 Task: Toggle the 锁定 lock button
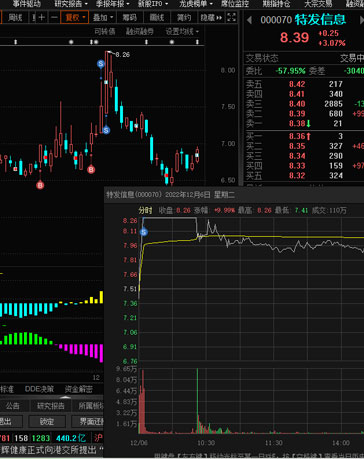point(47,421)
